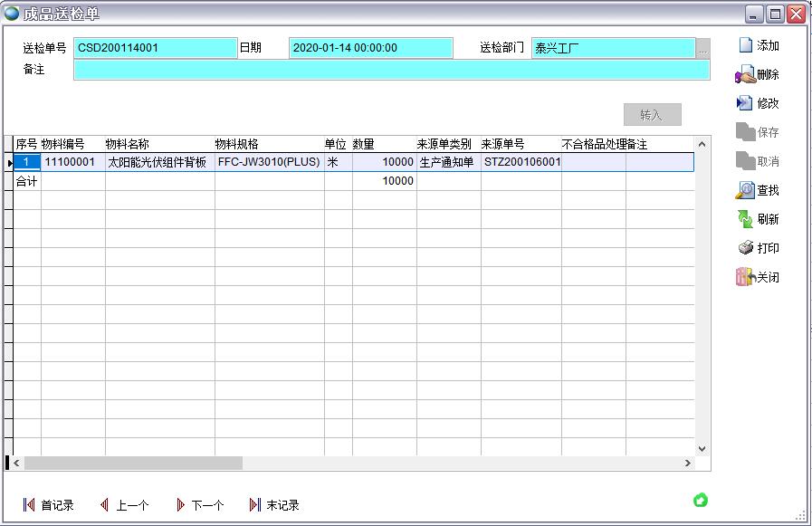812x526 pixels.
Task: Go to previous record (上一个)
Action: pyautogui.click(x=104, y=505)
